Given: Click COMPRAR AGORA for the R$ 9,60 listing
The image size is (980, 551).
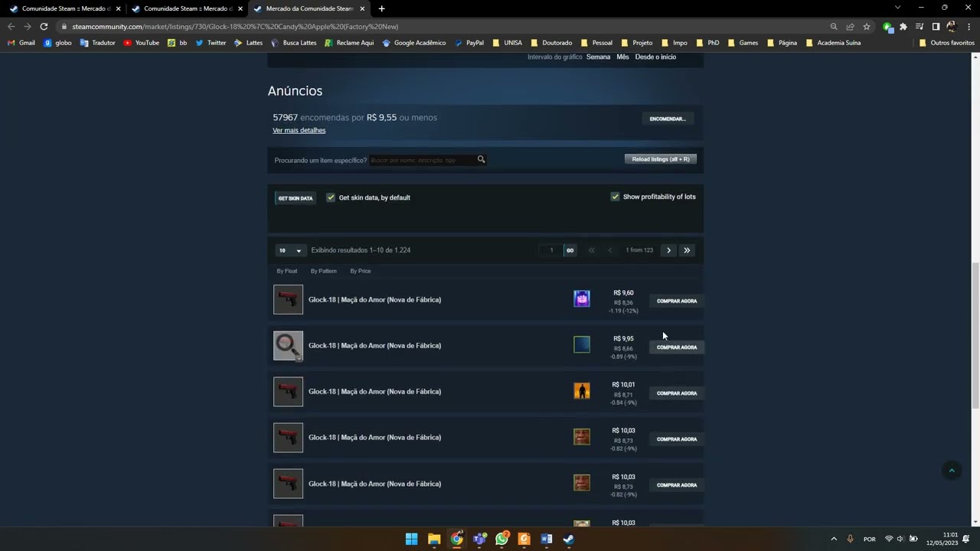Looking at the screenshot, I should click(677, 301).
